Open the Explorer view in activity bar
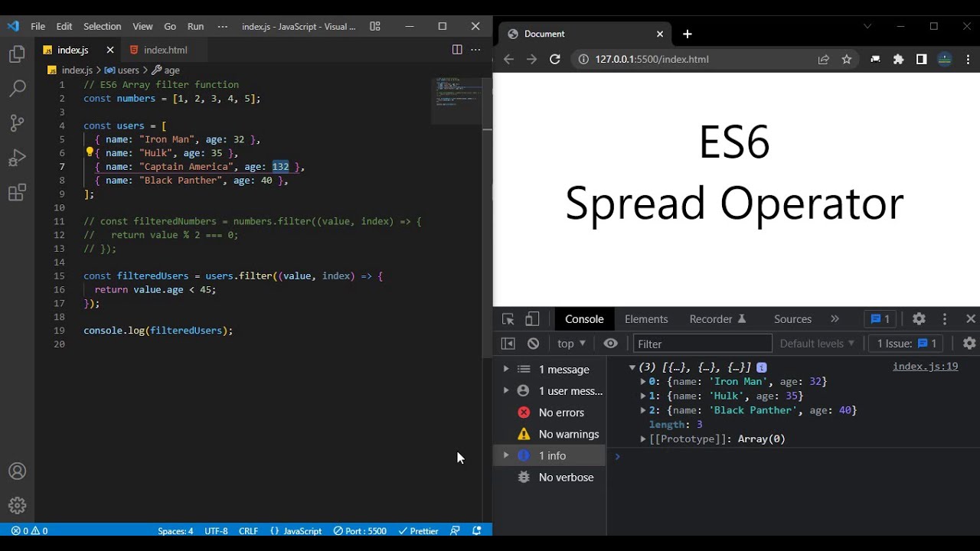This screenshot has width=980, height=551. pos(17,54)
